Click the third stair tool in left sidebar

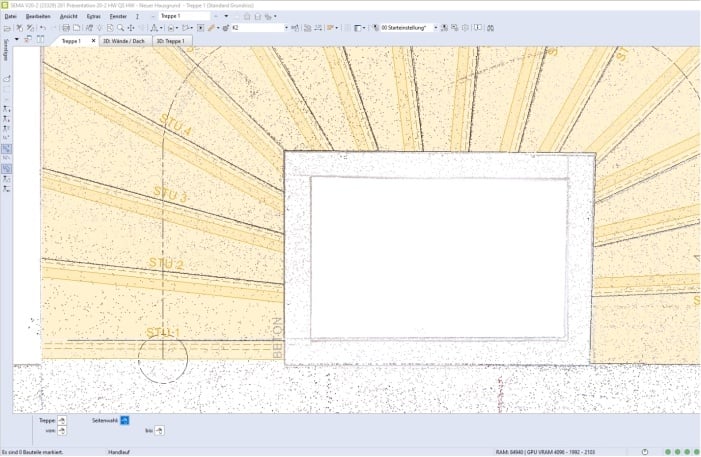7,129
